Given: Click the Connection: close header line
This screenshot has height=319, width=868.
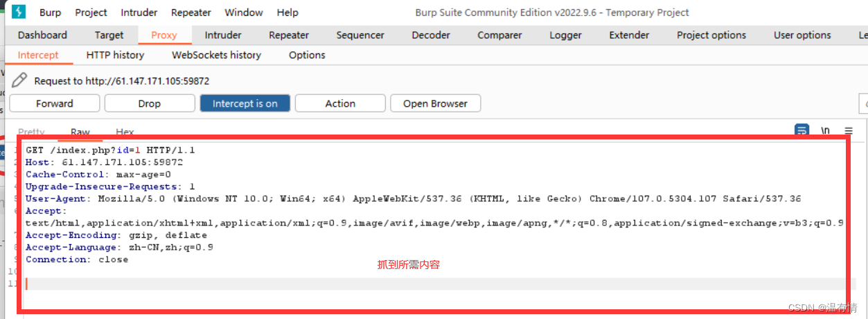Looking at the screenshot, I should click(x=77, y=259).
